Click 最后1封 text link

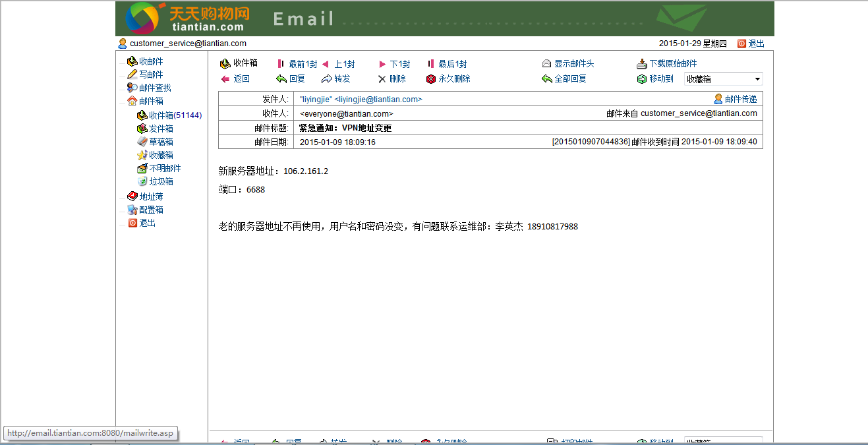pos(453,64)
